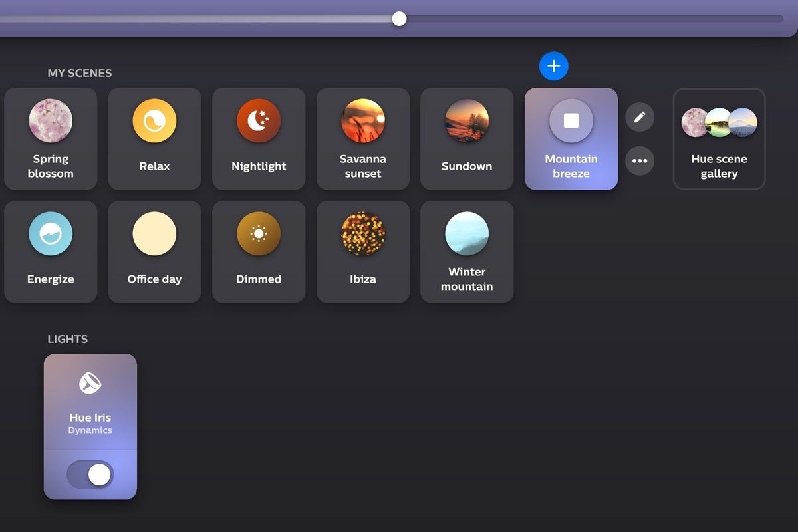The image size is (798, 532).
Task: Open more options for Mountain breeze
Action: 640,161
